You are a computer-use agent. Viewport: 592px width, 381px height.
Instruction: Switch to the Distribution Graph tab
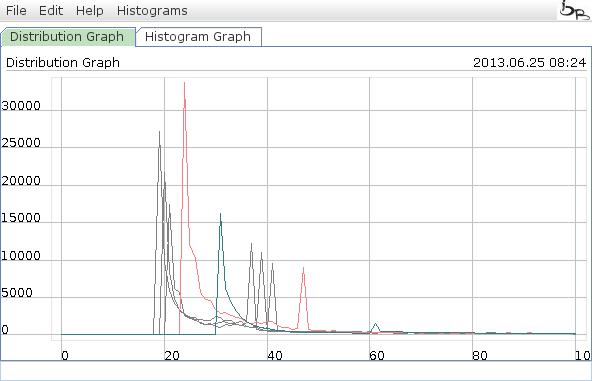pyautogui.click(x=67, y=37)
